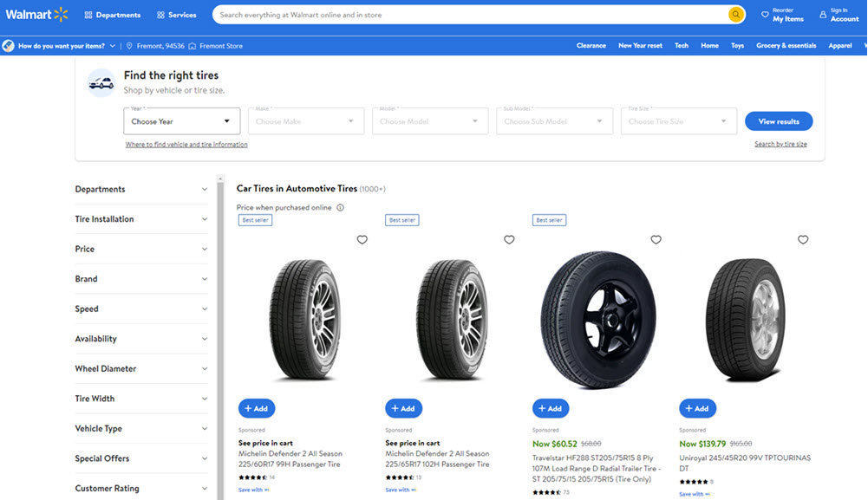Favorite the Michelin Defender 2 tire
Screen dimensions: 868x500
click(362, 239)
